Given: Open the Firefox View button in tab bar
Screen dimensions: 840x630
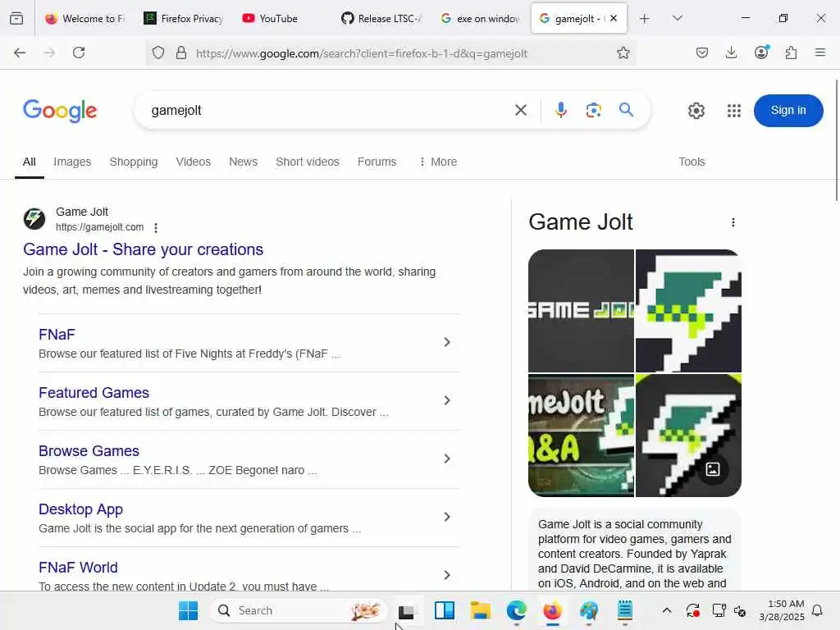Looking at the screenshot, I should coord(16,18).
